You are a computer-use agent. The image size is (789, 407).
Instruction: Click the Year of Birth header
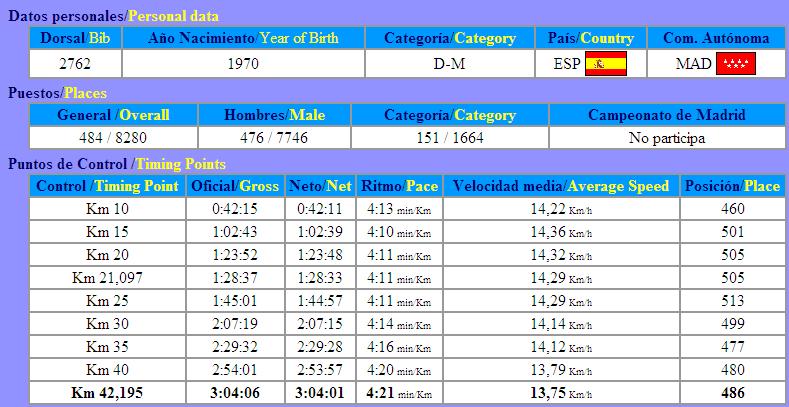[243, 39]
